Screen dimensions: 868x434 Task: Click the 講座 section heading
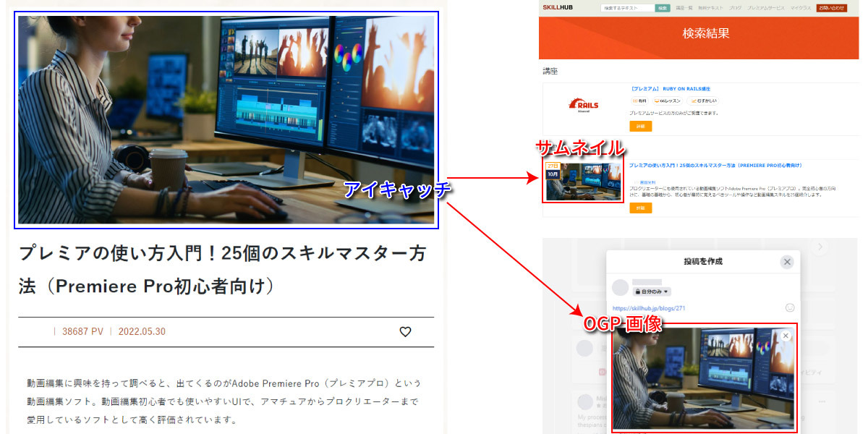tap(550, 71)
